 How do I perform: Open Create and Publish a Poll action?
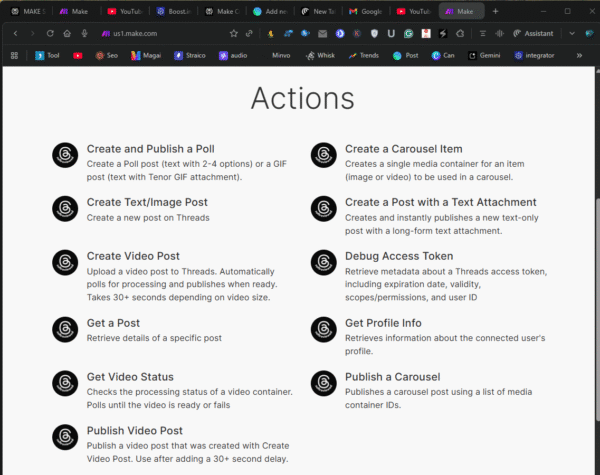pyautogui.click(x=150, y=149)
